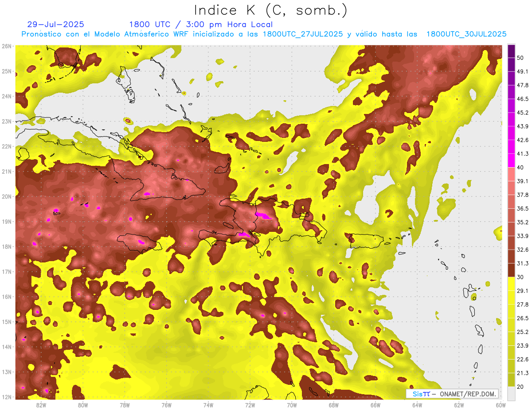Image resolution: width=532 pixels, height=411 pixels.
Task: Click the latitude axis label "24N"
Action: coord(7,96)
